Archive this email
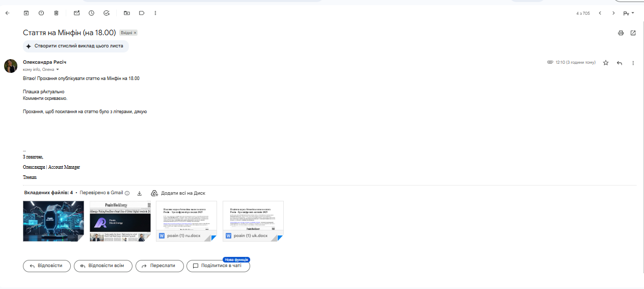This screenshot has width=644, height=289. [x=26, y=13]
